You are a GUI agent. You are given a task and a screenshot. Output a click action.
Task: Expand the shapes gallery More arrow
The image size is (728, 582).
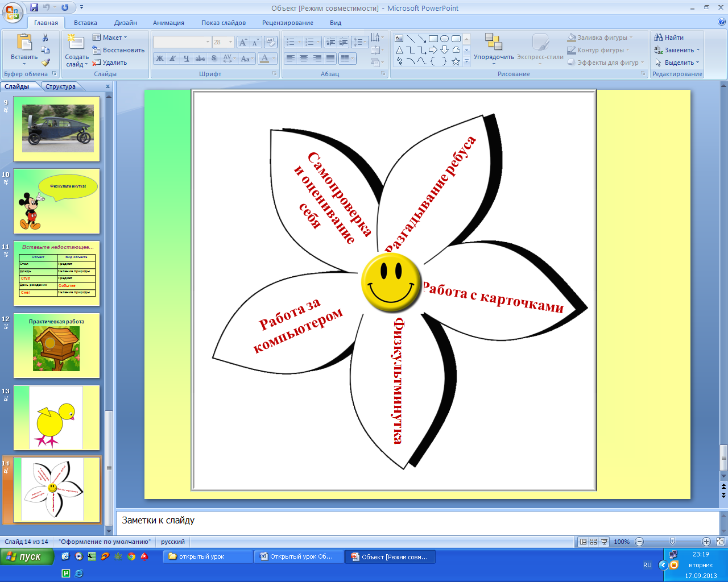466,61
